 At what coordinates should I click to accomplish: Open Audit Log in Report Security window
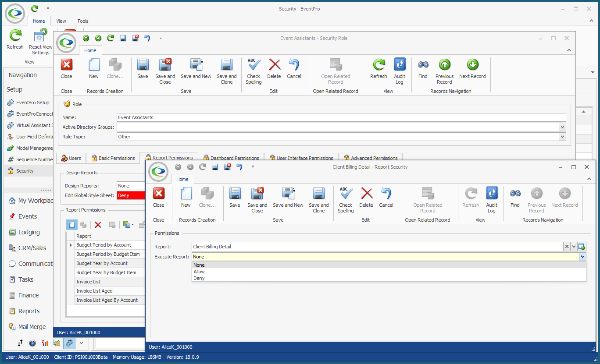[x=492, y=200]
